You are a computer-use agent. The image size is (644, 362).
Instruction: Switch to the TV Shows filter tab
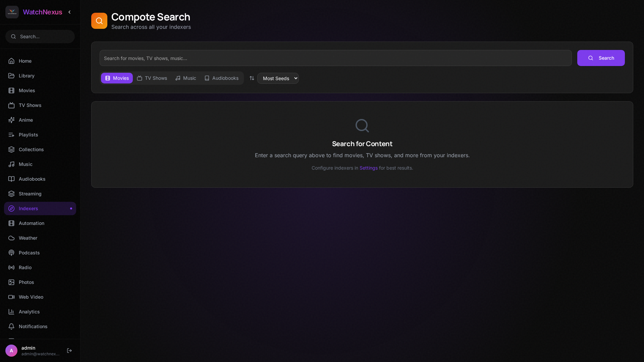pyautogui.click(x=152, y=78)
